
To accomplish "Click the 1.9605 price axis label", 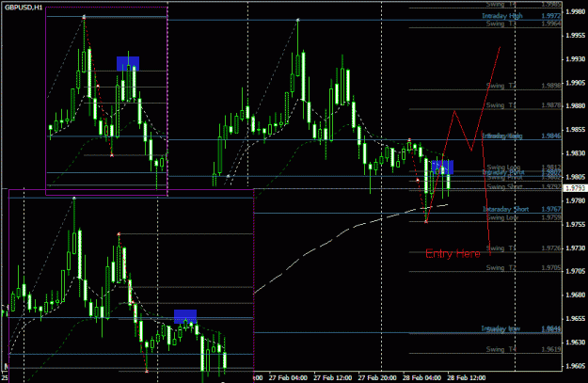I will [x=576, y=366].
